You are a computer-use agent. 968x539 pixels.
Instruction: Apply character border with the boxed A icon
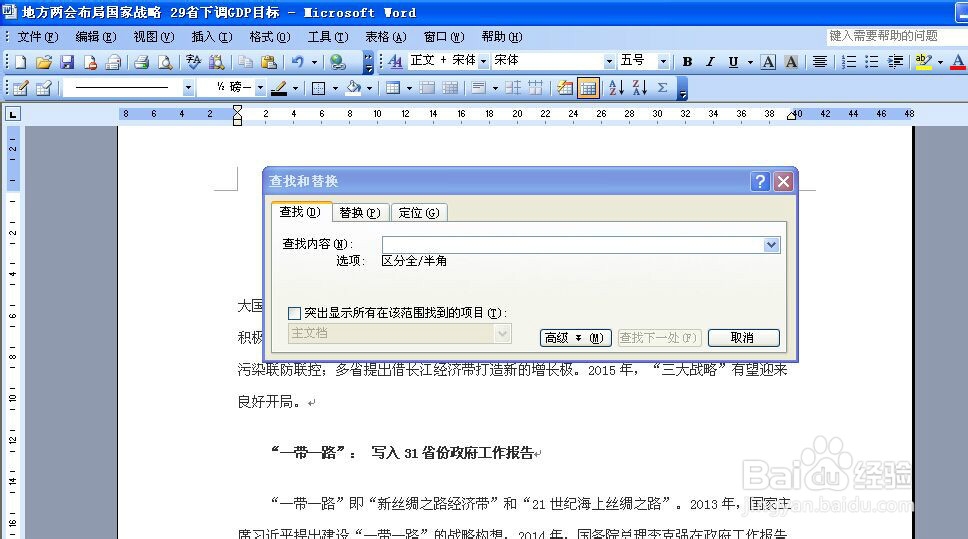(768, 62)
